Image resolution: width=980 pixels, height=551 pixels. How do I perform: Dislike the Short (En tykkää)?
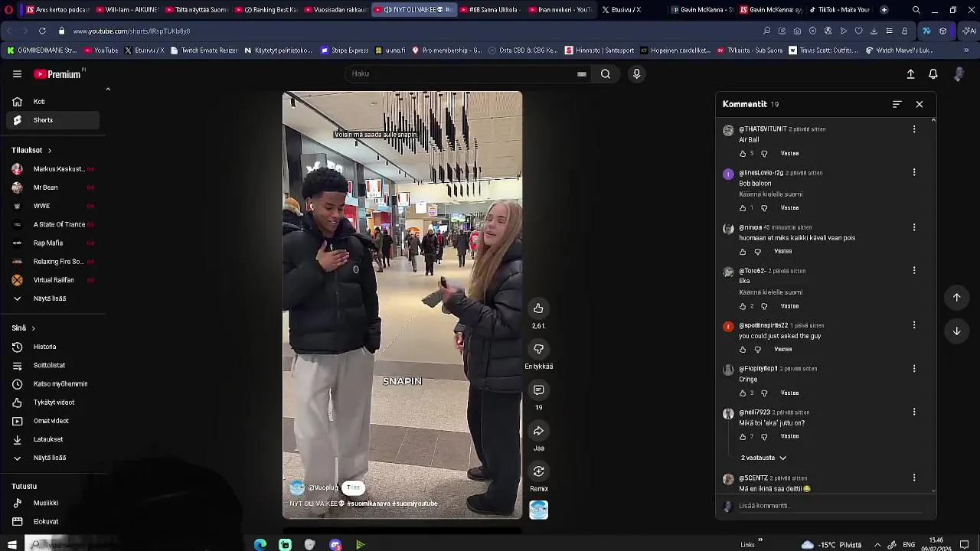pyautogui.click(x=538, y=349)
